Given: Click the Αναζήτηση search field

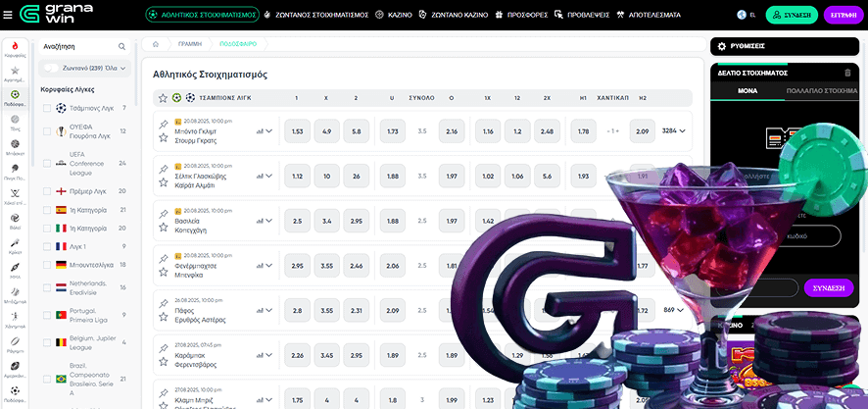Looking at the screenshot, I should (84, 46).
